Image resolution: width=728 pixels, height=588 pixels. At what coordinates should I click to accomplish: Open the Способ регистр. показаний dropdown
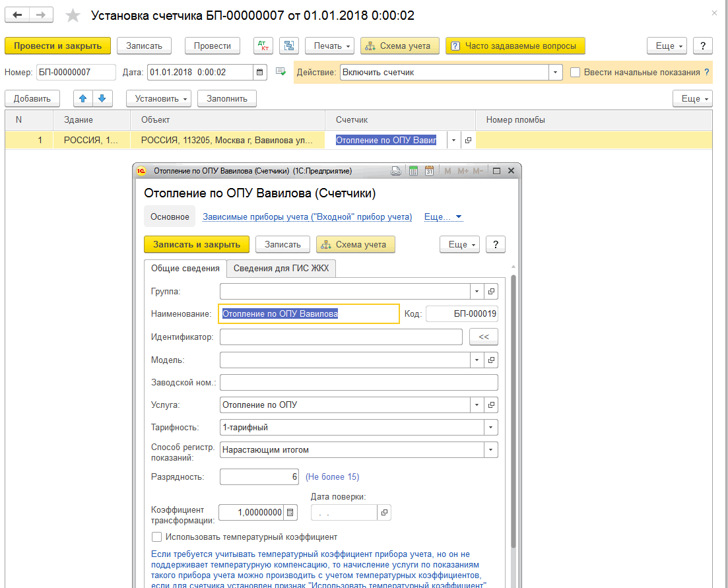(491, 449)
